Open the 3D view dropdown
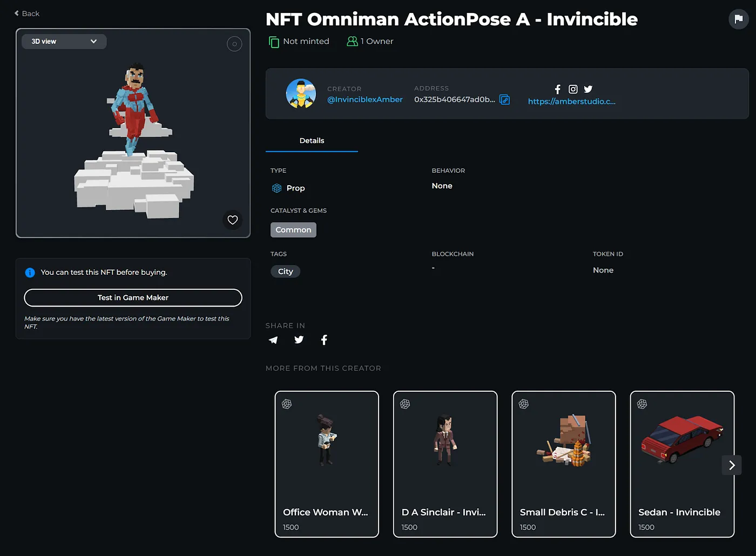 point(64,42)
